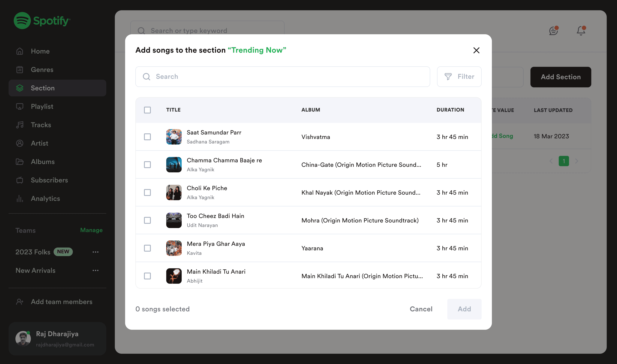Open New Arrivals team options menu
Viewport: 617px width, 364px height.
[x=96, y=270]
